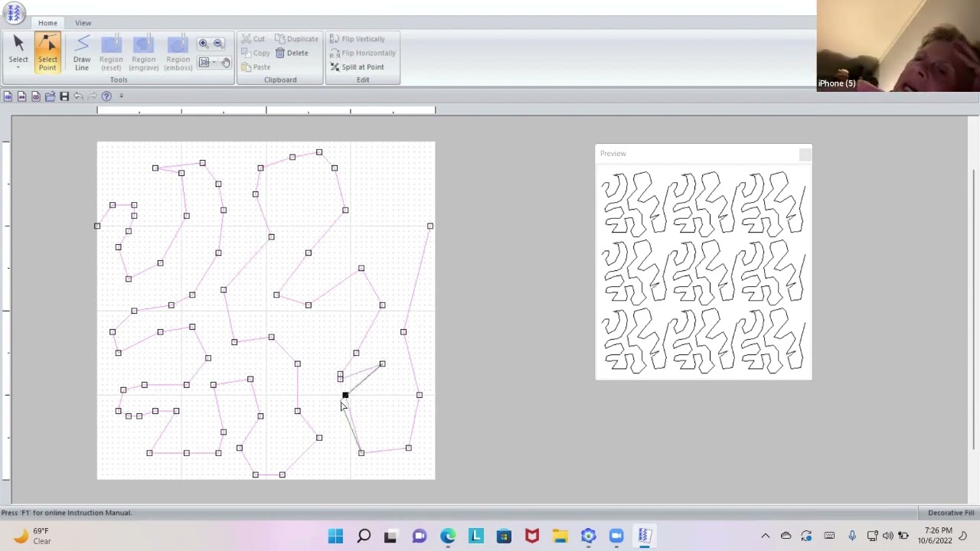Click Flip Horizontally

(x=363, y=53)
